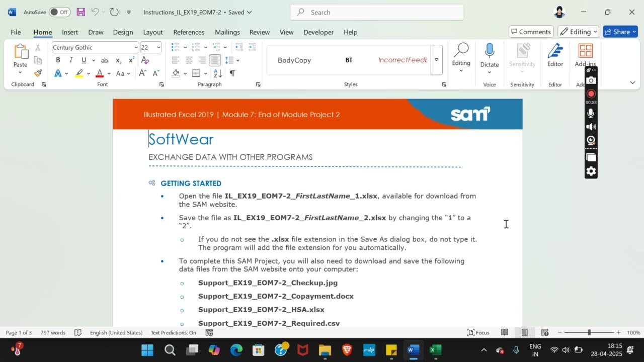Image resolution: width=644 pixels, height=362 pixels.
Task: Toggle show paragraph marks
Action: click(x=232, y=73)
